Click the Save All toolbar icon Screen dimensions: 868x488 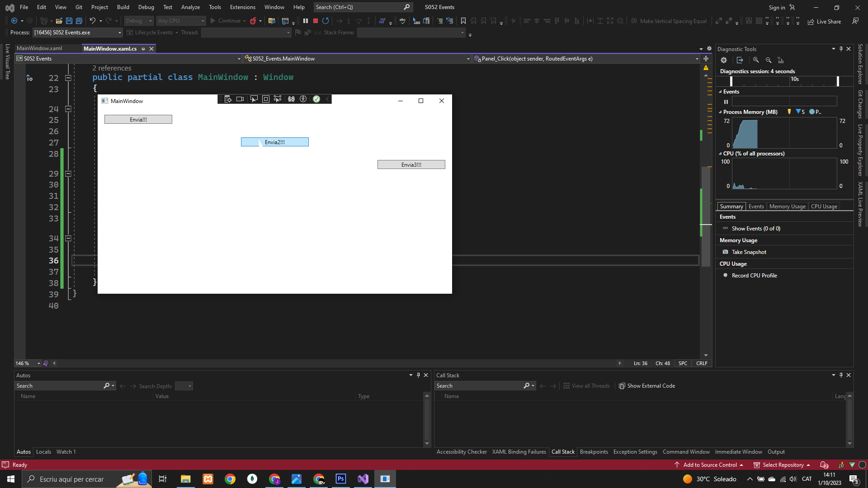79,21
